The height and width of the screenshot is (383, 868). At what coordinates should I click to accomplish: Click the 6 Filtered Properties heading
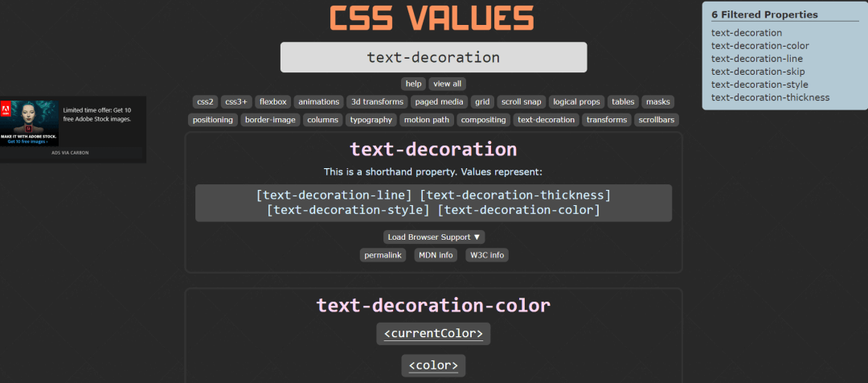(764, 15)
